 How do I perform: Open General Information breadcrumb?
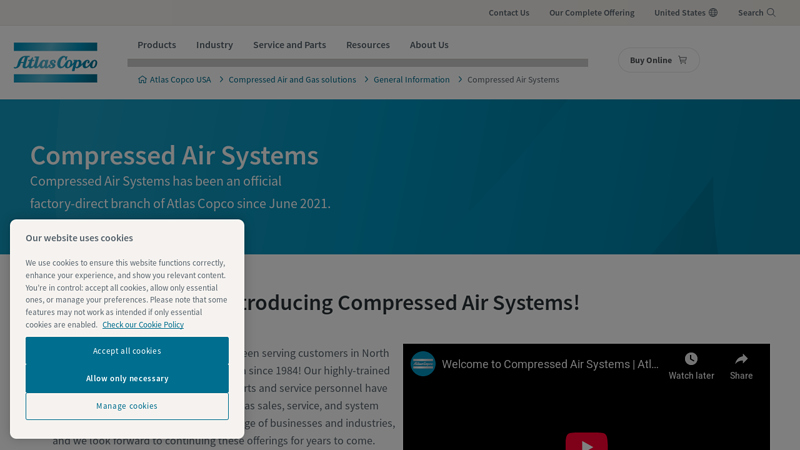[411, 80]
